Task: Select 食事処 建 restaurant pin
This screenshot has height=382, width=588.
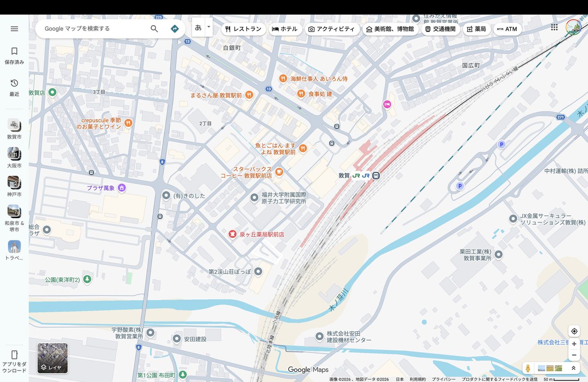Action: 301,93
